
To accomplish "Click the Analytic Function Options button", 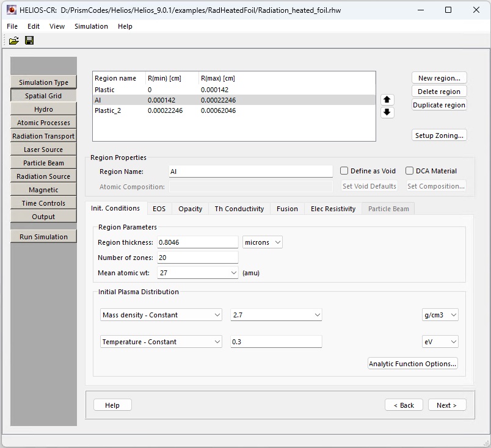I will [412, 364].
